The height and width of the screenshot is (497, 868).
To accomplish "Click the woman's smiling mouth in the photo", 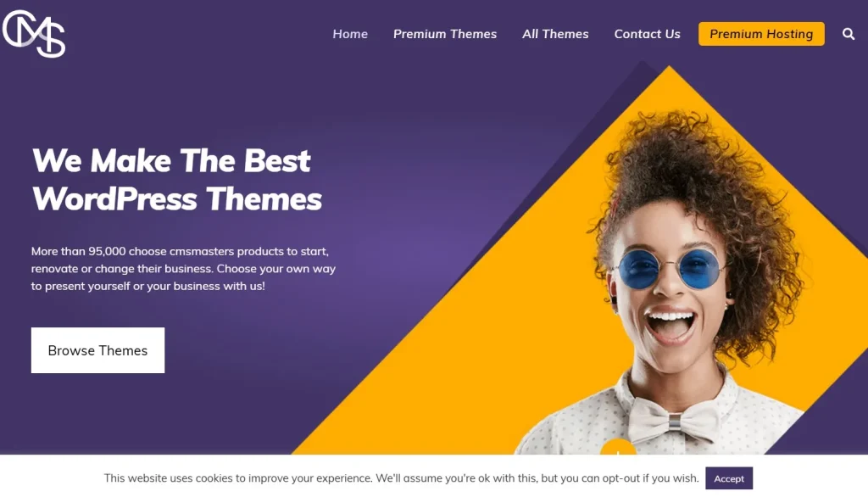I will point(670,326).
